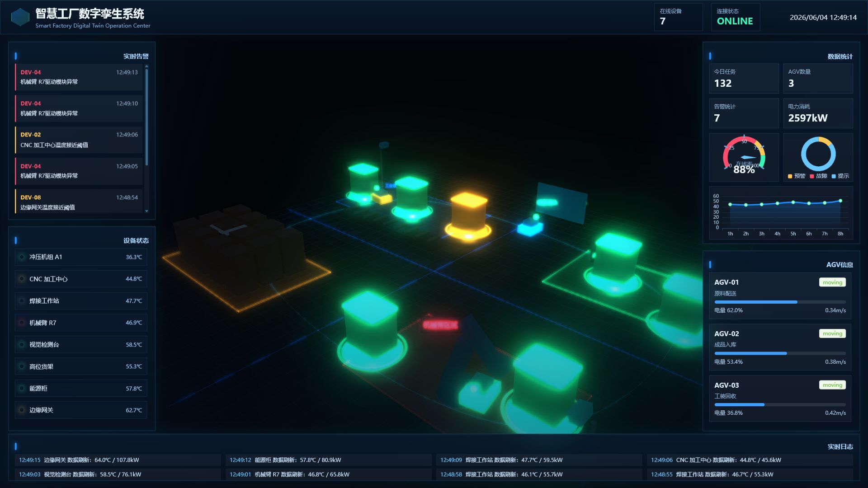Click the status dot beside CNC 加工中心

tap(21, 279)
